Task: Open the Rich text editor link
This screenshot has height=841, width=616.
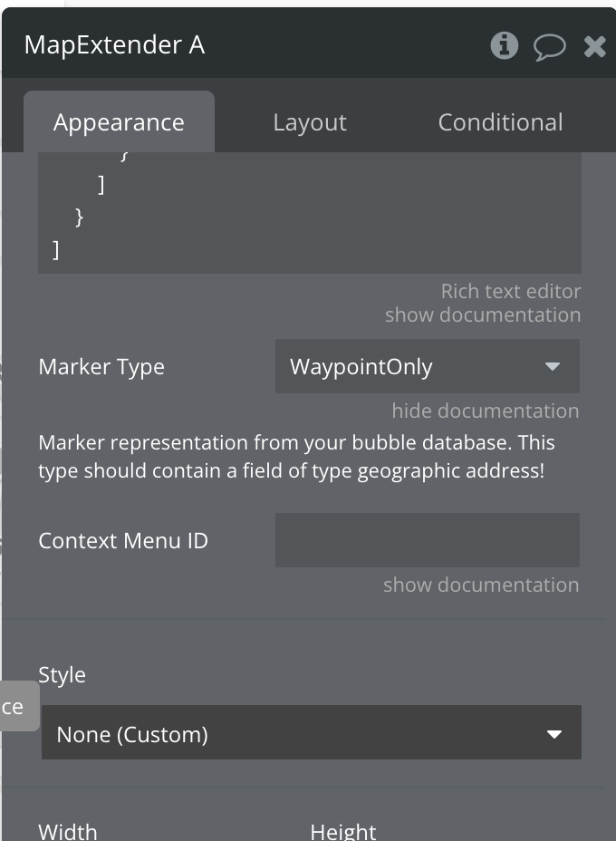Action: [x=510, y=291]
